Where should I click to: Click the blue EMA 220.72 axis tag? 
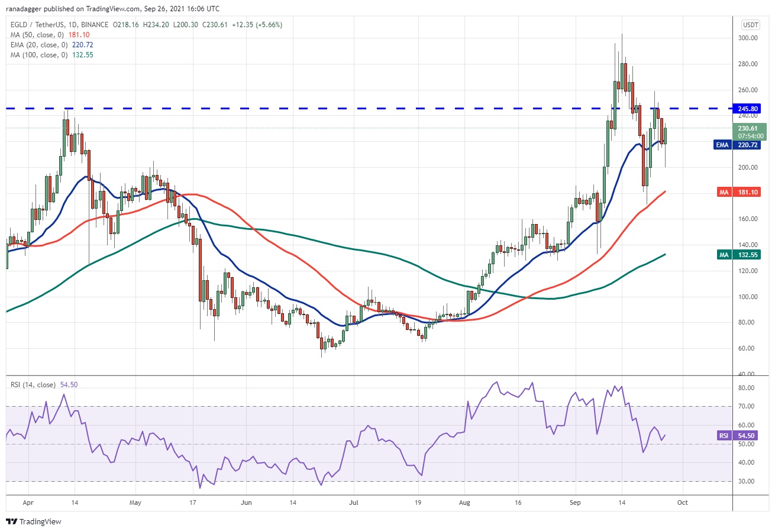737,144
